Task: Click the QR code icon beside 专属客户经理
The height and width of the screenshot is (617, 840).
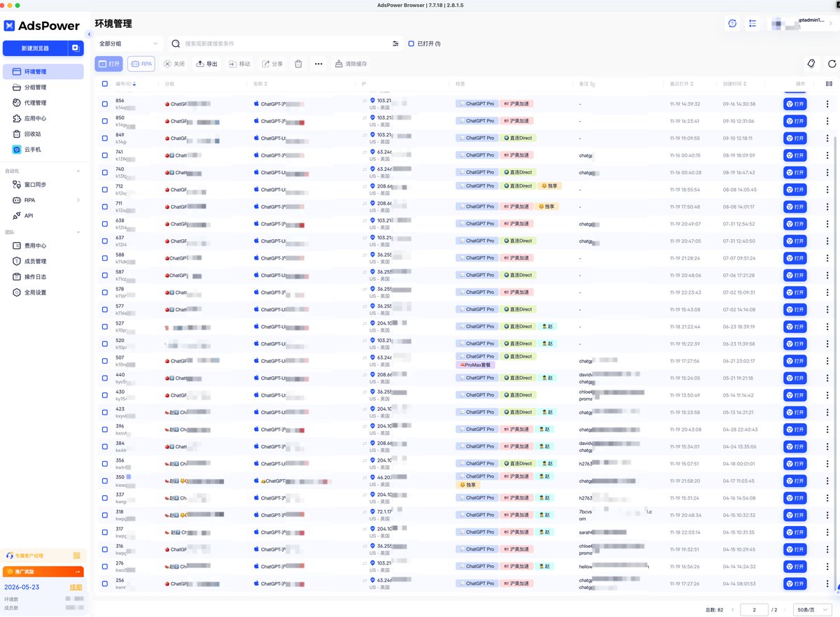Action: click(77, 555)
